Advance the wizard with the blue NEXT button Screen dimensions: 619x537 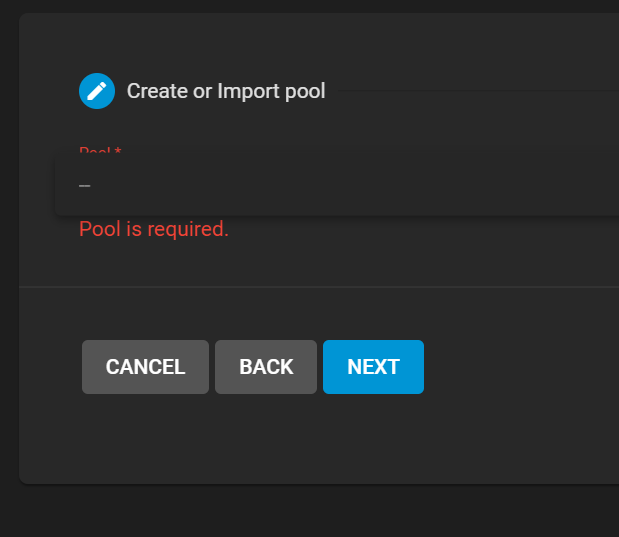(373, 367)
